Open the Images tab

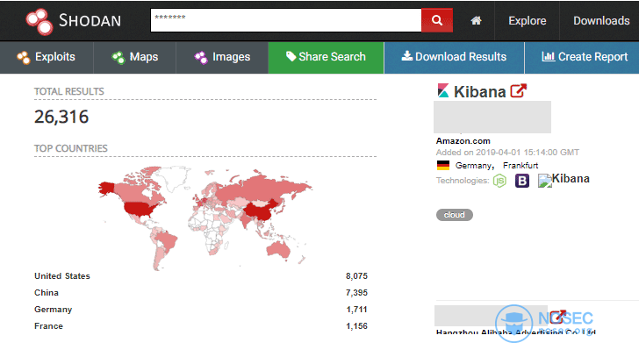coord(222,57)
